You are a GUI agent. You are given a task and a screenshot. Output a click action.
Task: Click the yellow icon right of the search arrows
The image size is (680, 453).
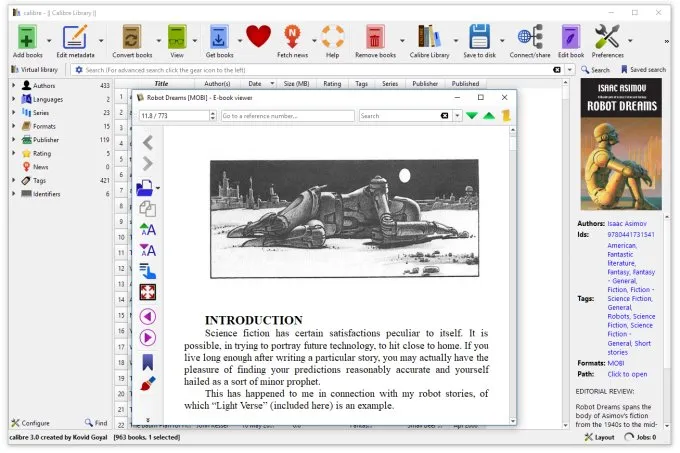[x=506, y=116]
